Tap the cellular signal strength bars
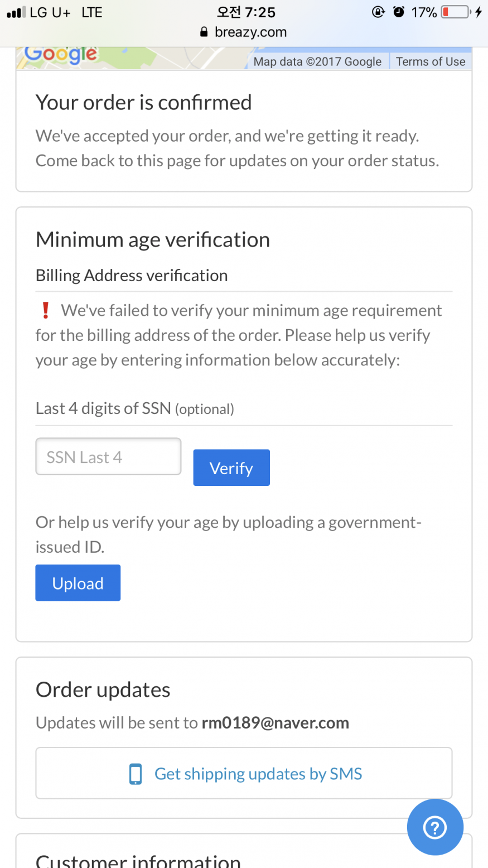Screen dimensions: 488x868 tap(16, 12)
